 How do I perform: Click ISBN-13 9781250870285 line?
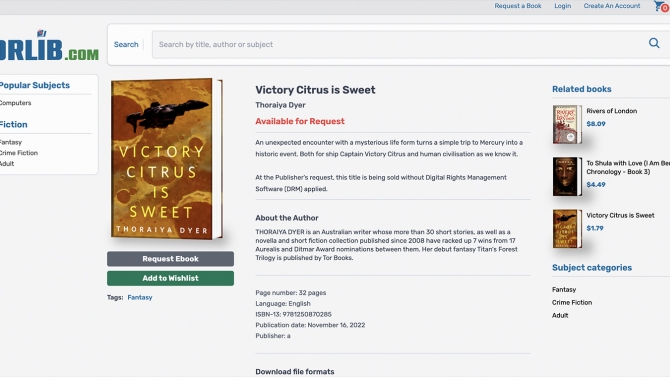tap(294, 315)
